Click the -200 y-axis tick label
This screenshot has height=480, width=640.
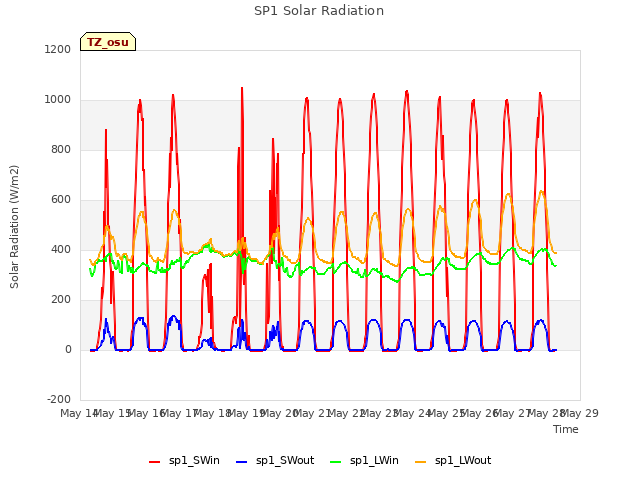pyautogui.click(x=59, y=399)
